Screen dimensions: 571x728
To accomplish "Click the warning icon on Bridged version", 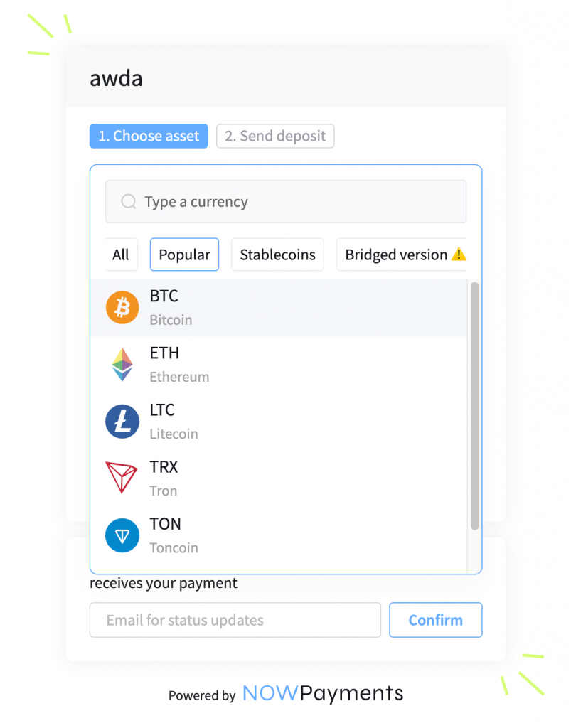I will (x=459, y=255).
